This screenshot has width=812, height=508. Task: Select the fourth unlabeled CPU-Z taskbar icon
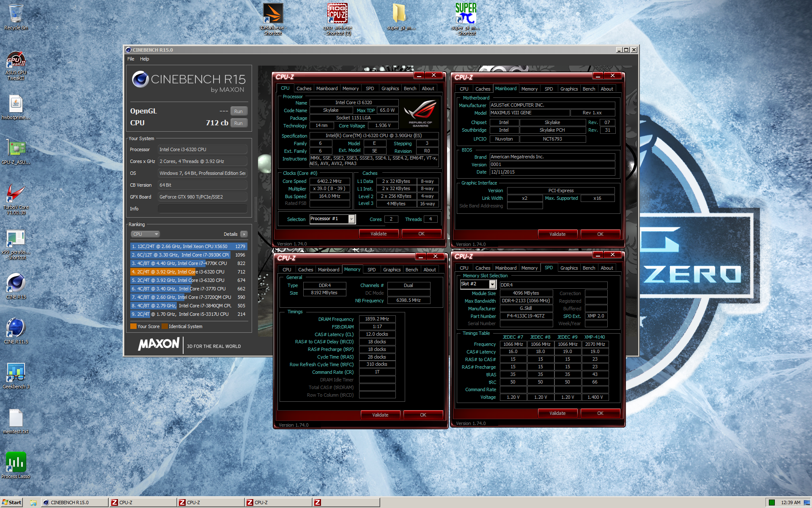tap(346, 502)
